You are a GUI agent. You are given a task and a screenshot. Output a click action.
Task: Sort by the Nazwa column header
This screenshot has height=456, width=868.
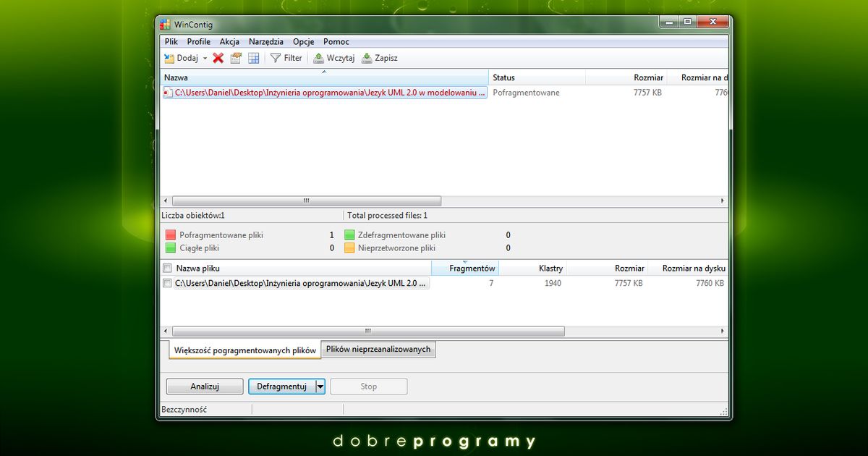pyautogui.click(x=325, y=77)
